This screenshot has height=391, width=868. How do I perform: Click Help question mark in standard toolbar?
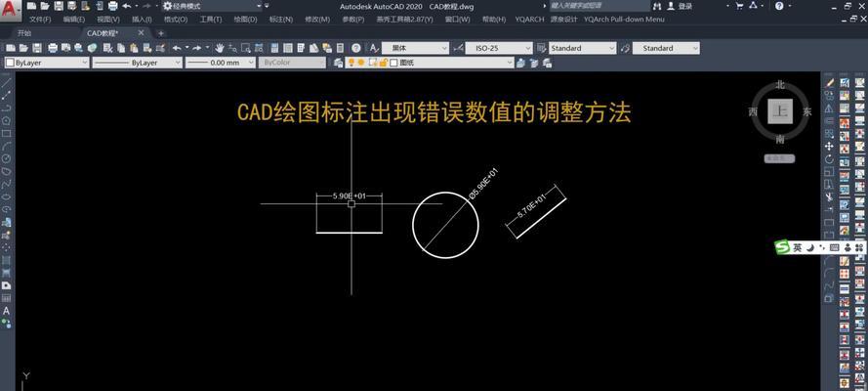coord(356,48)
